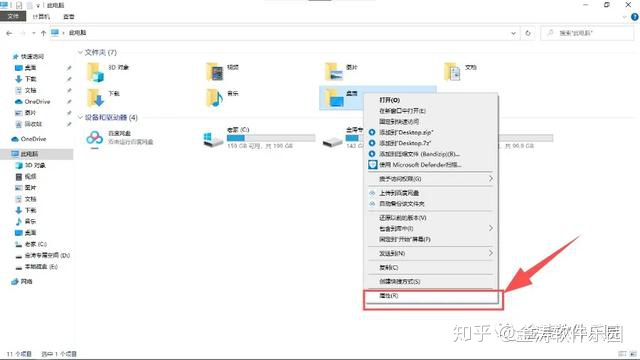This screenshot has width=640, height=360.
Task: Choose 上传到百度网盘 in context menu
Action: tap(431, 193)
